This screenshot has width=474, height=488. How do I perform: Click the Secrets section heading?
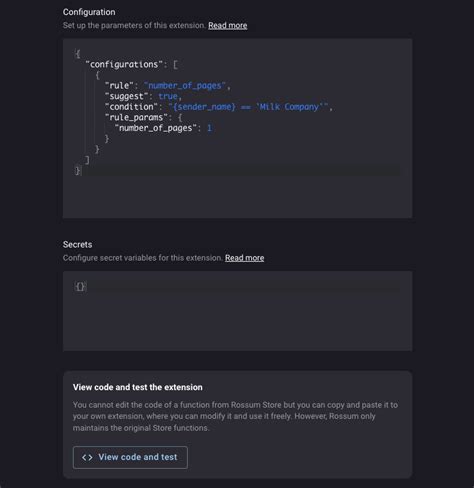(77, 244)
